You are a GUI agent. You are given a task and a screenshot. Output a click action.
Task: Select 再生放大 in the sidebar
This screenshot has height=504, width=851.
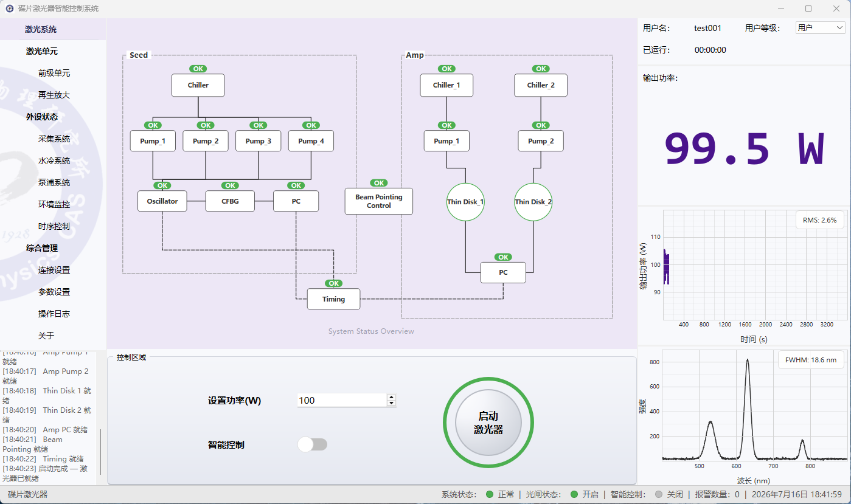[x=54, y=95]
